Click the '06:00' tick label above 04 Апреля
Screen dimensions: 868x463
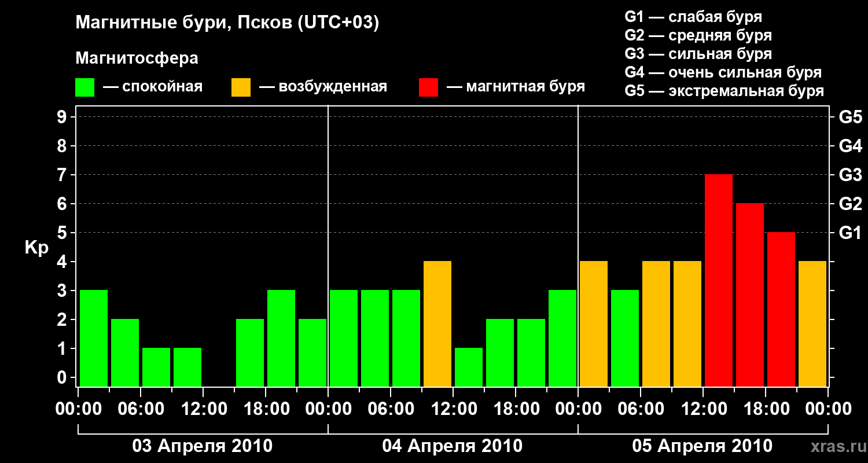391,409
